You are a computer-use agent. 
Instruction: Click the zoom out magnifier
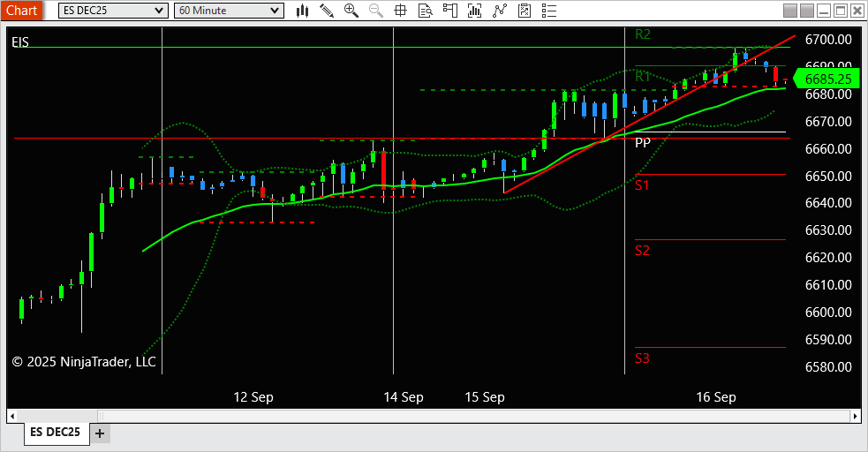click(x=376, y=11)
